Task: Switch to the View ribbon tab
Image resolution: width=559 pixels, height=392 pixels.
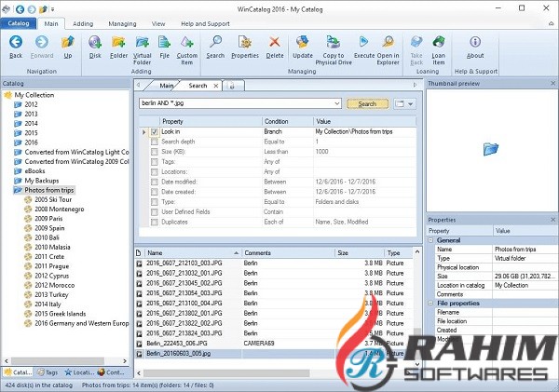Action: (158, 24)
